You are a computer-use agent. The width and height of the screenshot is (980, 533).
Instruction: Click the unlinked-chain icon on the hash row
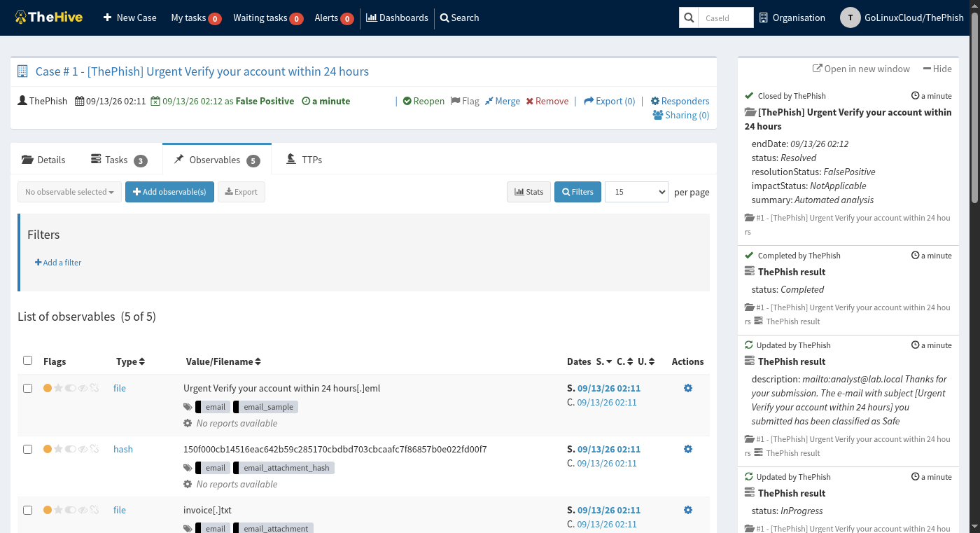(94, 449)
